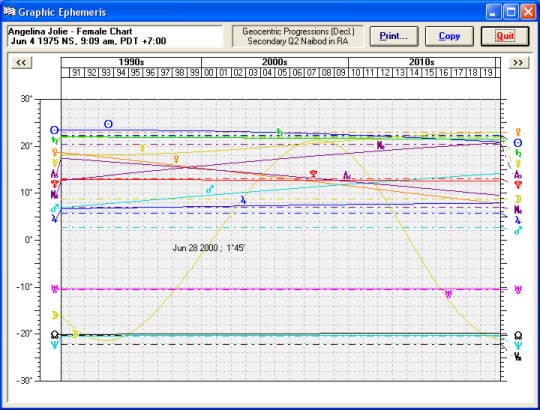Click the Pluto glyph in the right legend
This screenshot has height=410, width=540.
(518, 185)
